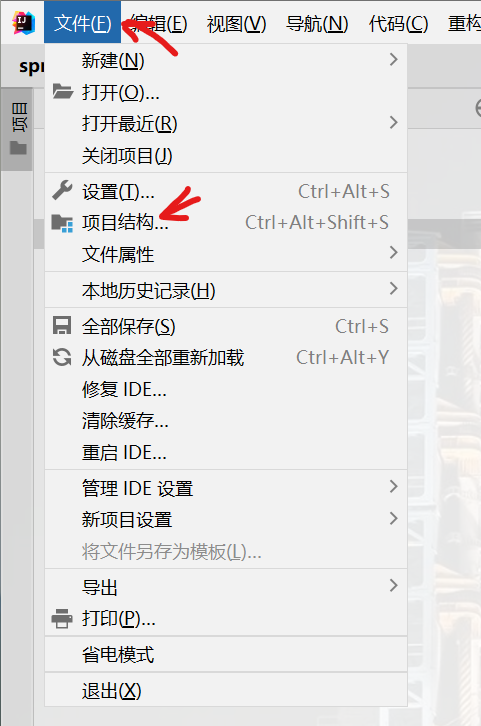Expand the 本地历史记录(H) submenu arrow

coord(394,288)
